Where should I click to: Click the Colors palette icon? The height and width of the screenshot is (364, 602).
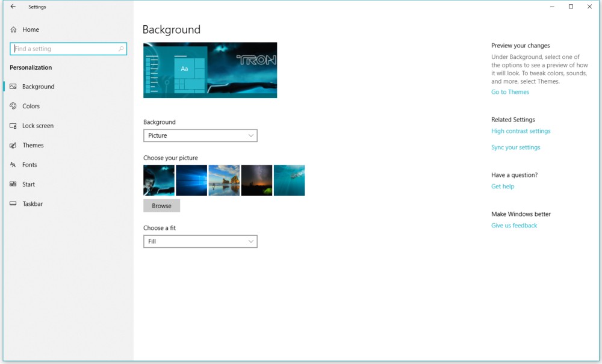tap(13, 106)
